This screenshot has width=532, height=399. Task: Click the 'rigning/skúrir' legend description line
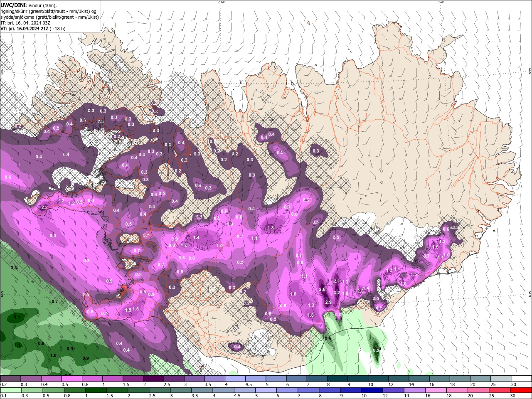pyautogui.click(x=49, y=11)
